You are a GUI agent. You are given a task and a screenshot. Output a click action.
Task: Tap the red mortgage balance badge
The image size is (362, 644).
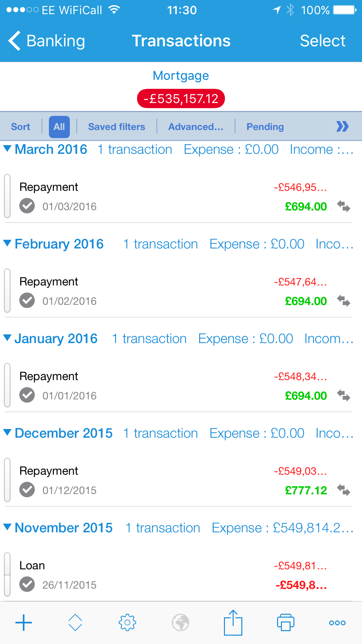[x=181, y=98]
